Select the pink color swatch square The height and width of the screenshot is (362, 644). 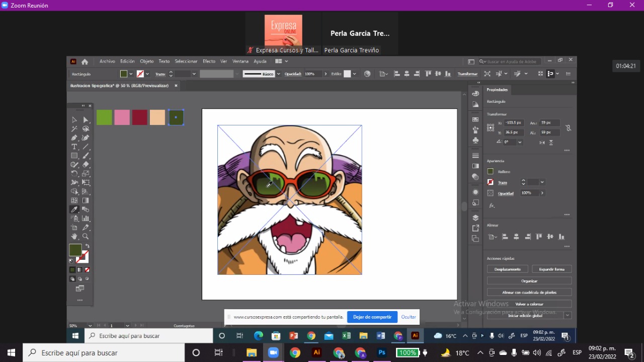click(122, 117)
